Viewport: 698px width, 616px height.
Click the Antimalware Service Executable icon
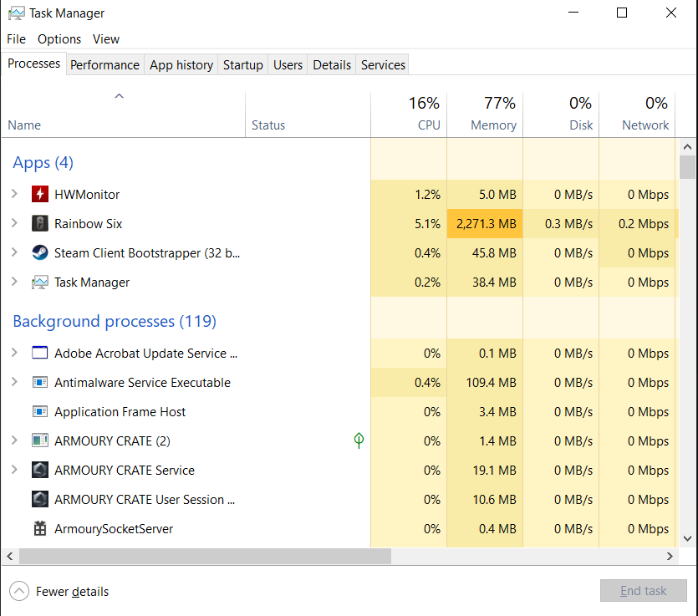coord(40,382)
